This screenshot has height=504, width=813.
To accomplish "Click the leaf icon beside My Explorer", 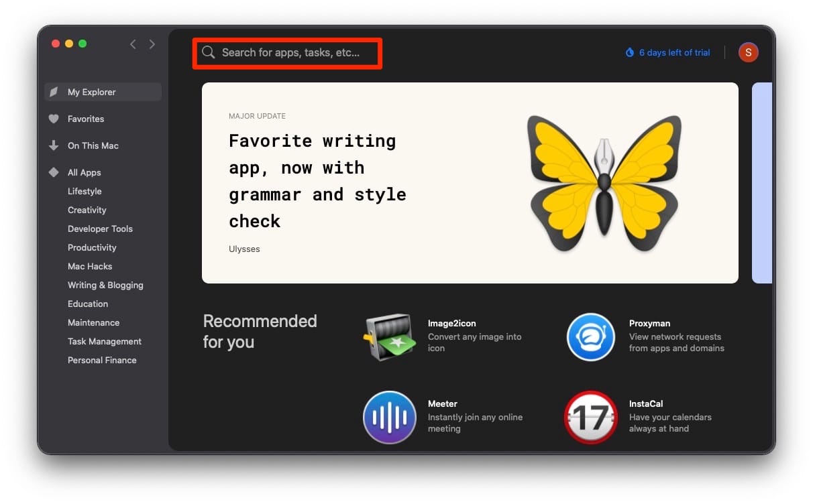I will tap(54, 92).
